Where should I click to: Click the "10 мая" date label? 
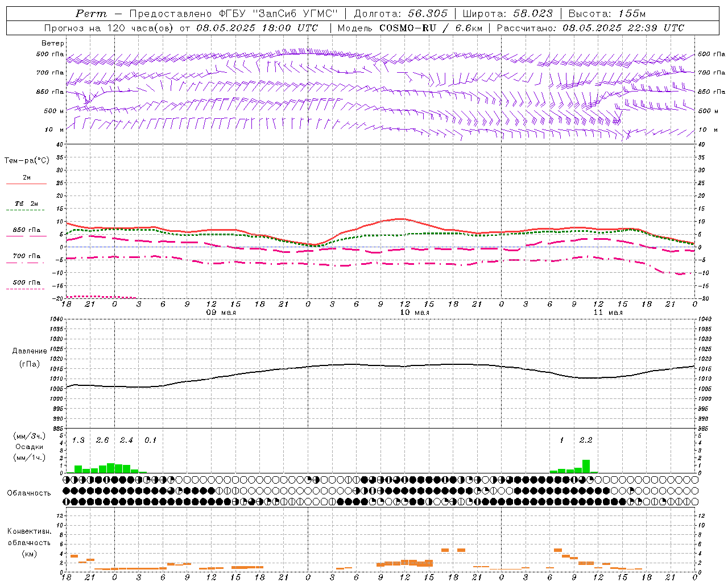tap(415, 313)
